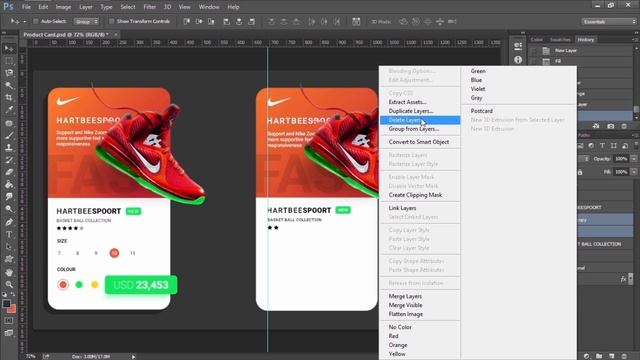Toggle the layer filter switch
Screen dimensions: 640x360
(636, 146)
